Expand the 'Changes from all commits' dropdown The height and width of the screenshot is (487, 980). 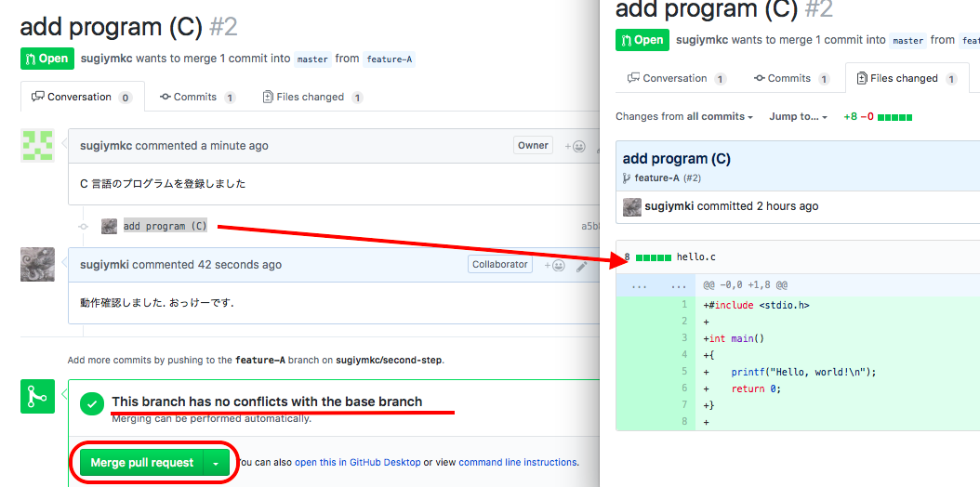point(684,117)
